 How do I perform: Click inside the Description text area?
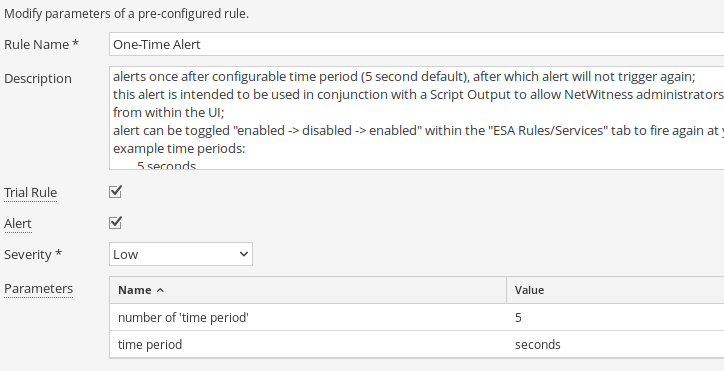pos(416,118)
